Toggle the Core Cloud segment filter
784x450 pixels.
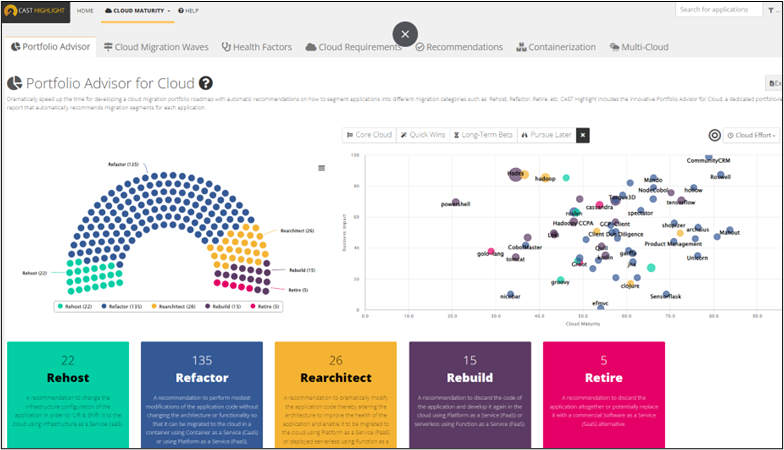(x=369, y=135)
